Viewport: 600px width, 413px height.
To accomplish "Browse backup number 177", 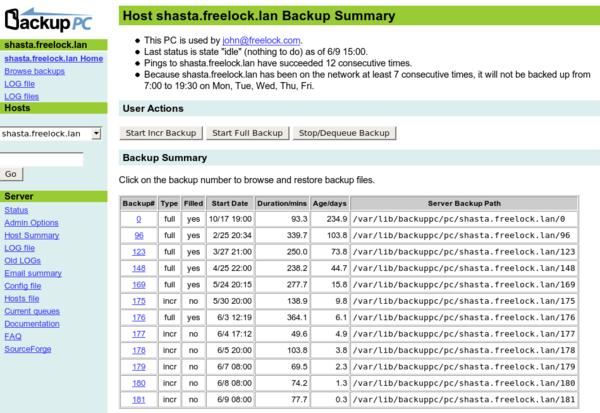I will (139, 334).
